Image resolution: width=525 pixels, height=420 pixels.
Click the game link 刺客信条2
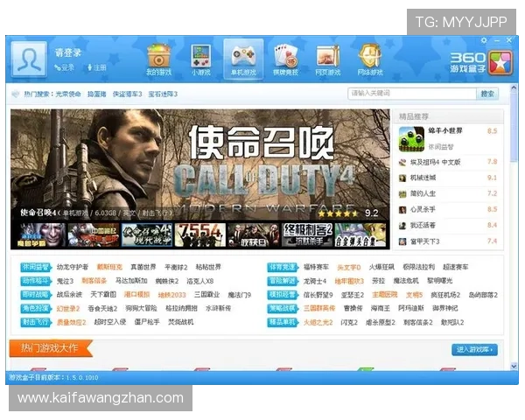tap(418, 322)
